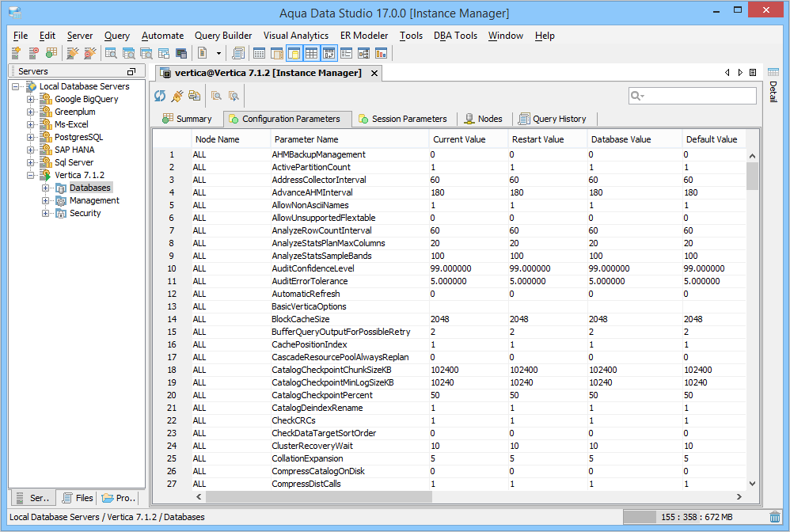Click the right arrow tab navigation icon
The image size is (790, 532).
coord(740,73)
